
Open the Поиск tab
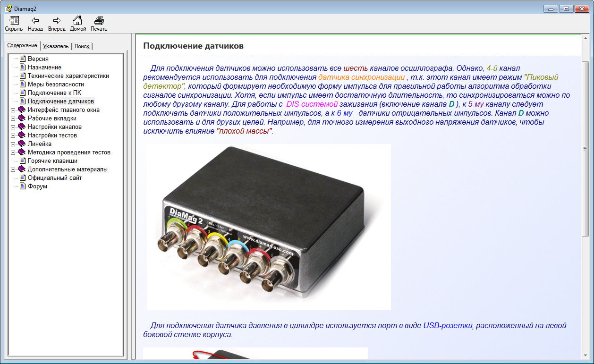point(82,46)
